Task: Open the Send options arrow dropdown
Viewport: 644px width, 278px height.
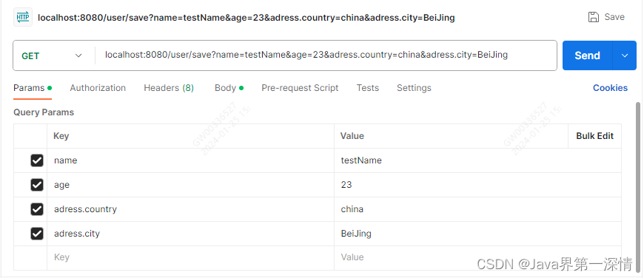Action: (x=625, y=55)
